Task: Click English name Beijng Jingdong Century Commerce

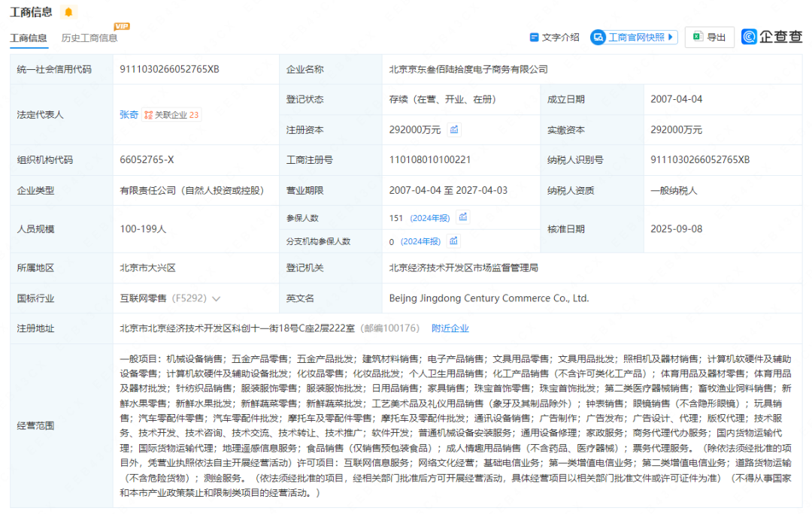Action: (489, 298)
